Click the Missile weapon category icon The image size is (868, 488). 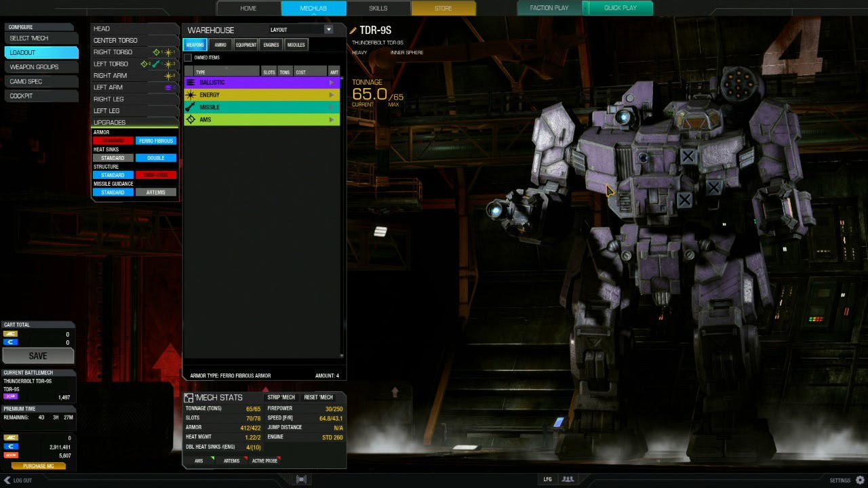point(191,107)
